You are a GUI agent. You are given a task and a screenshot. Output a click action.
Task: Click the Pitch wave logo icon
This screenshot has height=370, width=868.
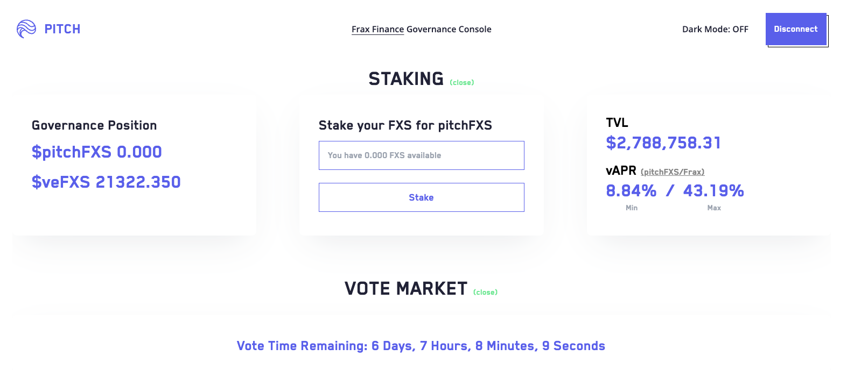click(26, 29)
